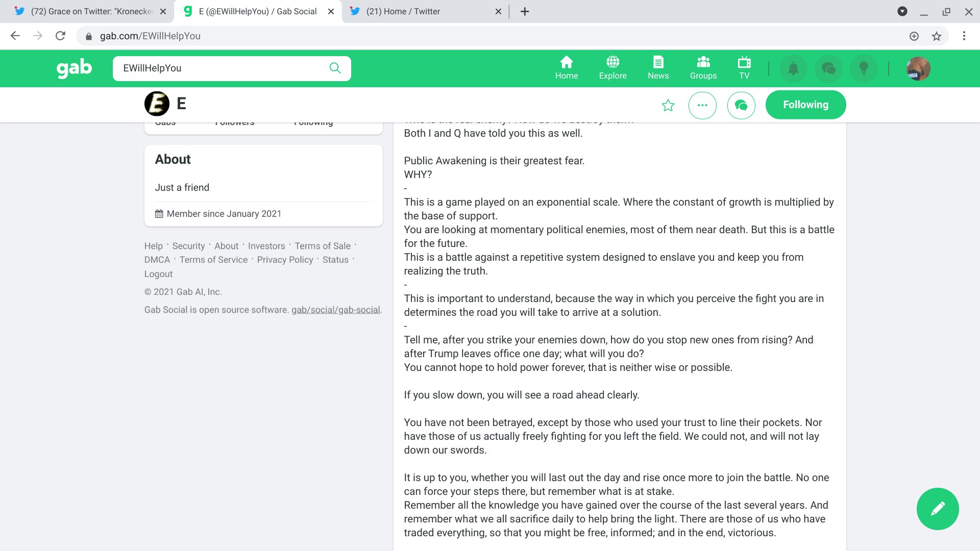Click the light/bulb icon in navbar
Viewport: 980px width, 551px height.
[864, 68]
